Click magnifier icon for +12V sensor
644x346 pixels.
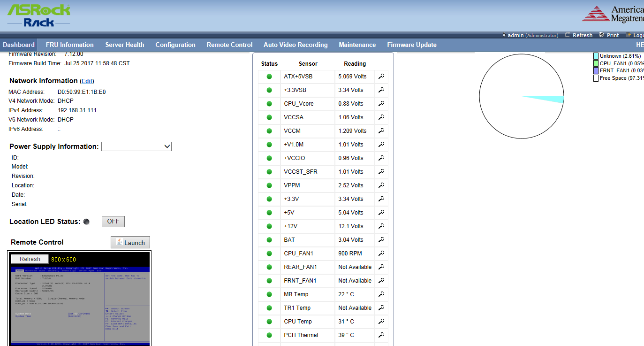pyautogui.click(x=381, y=226)
